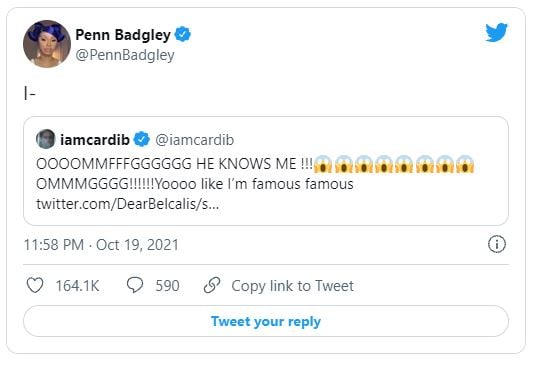
Task: Click the iamcardib display name
Action: tap(95, 140)
